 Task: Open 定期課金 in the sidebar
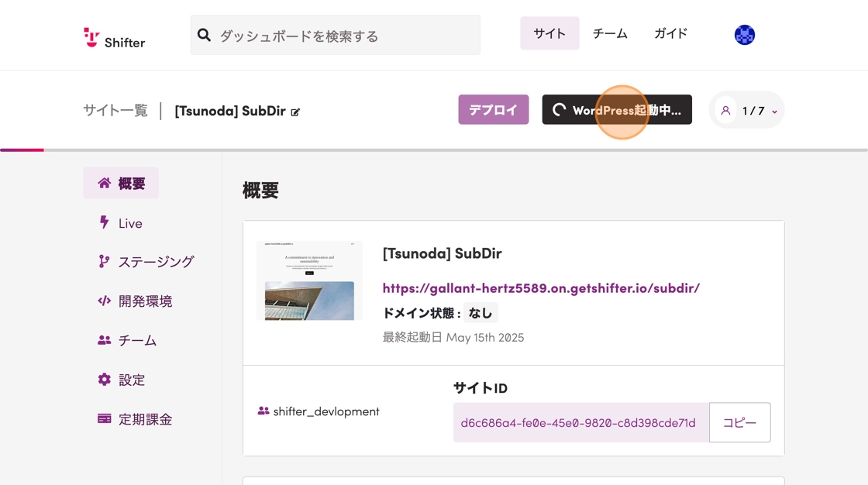coord(135,419)
